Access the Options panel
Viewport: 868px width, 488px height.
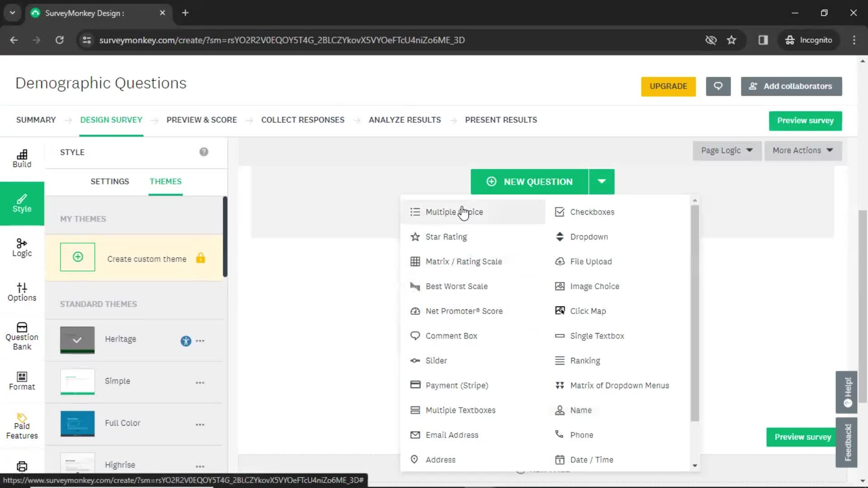[22, 292]
